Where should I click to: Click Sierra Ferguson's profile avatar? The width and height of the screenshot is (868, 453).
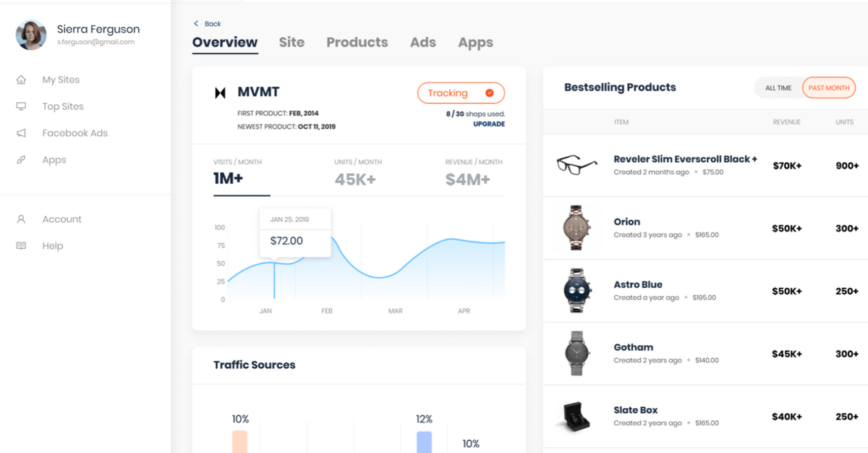coord(31,35)
